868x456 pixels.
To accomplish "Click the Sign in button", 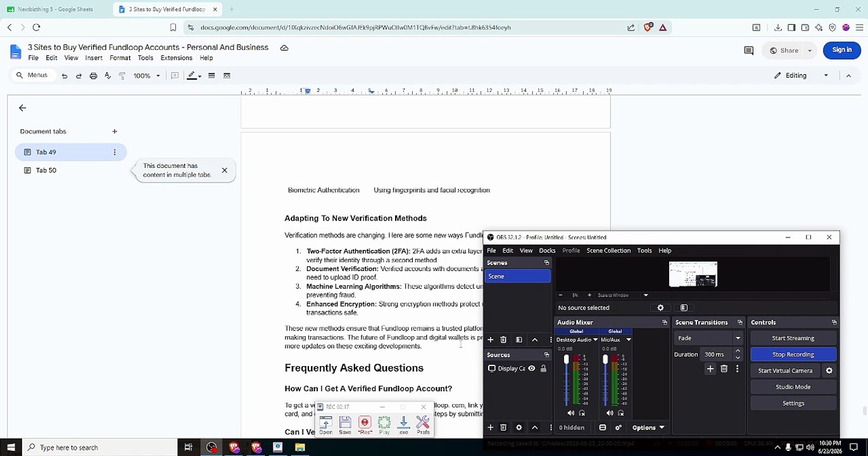I will click(842, 50).
